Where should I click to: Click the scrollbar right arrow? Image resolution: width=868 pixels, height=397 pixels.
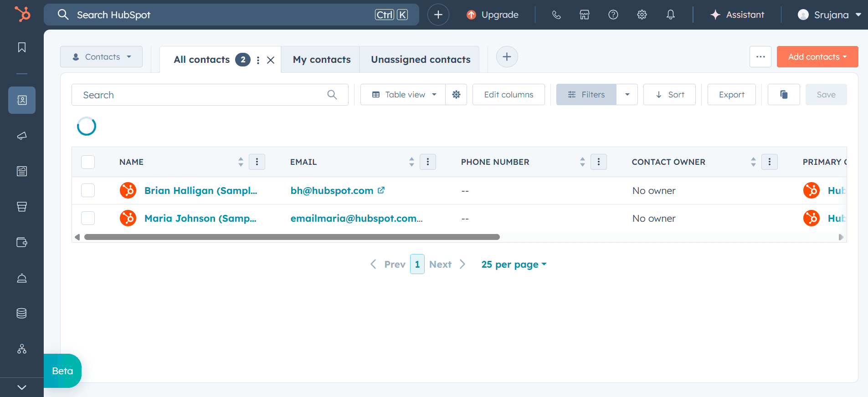841,237
